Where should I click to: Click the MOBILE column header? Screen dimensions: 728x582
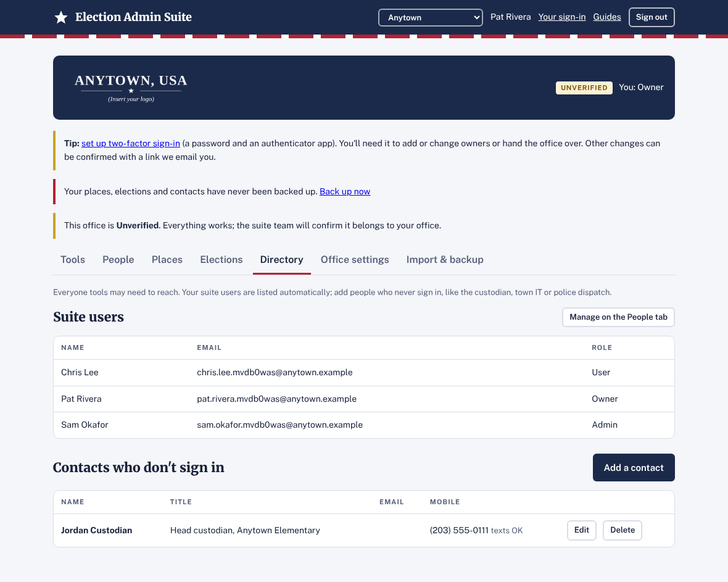pos(445,502)
